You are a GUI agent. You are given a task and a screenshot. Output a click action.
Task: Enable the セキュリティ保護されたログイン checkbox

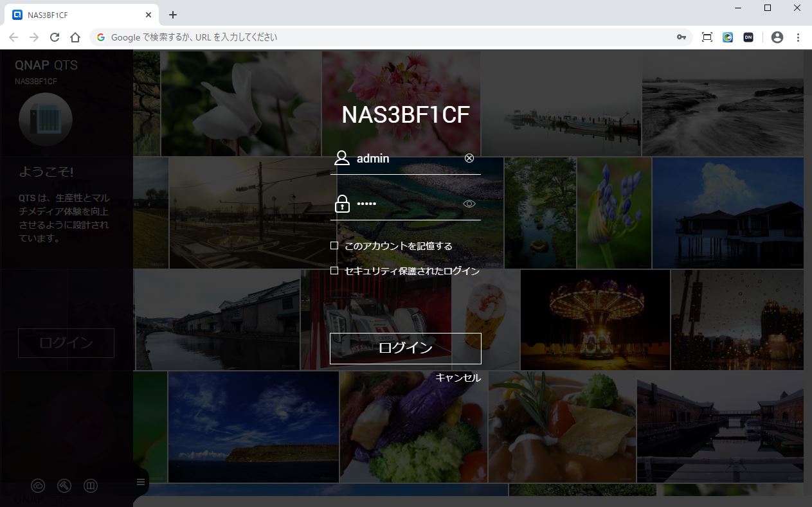334,271
